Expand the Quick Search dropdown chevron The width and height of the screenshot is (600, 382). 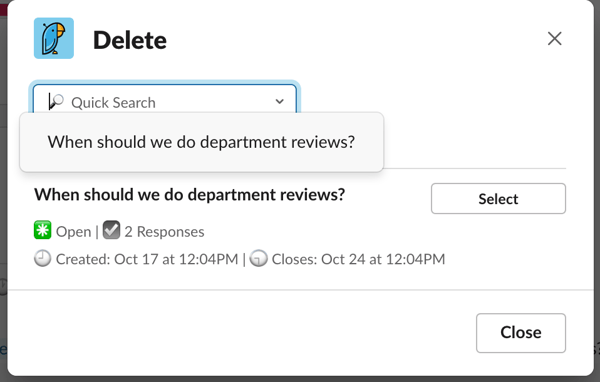(280, 101)
